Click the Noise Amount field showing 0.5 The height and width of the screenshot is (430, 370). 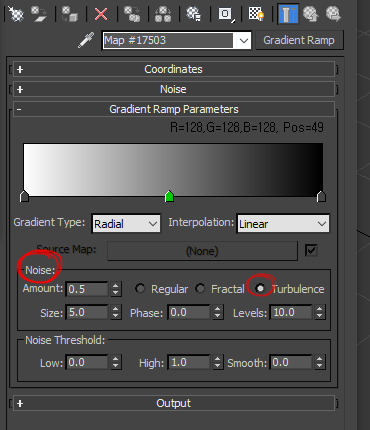pos(87,289)
